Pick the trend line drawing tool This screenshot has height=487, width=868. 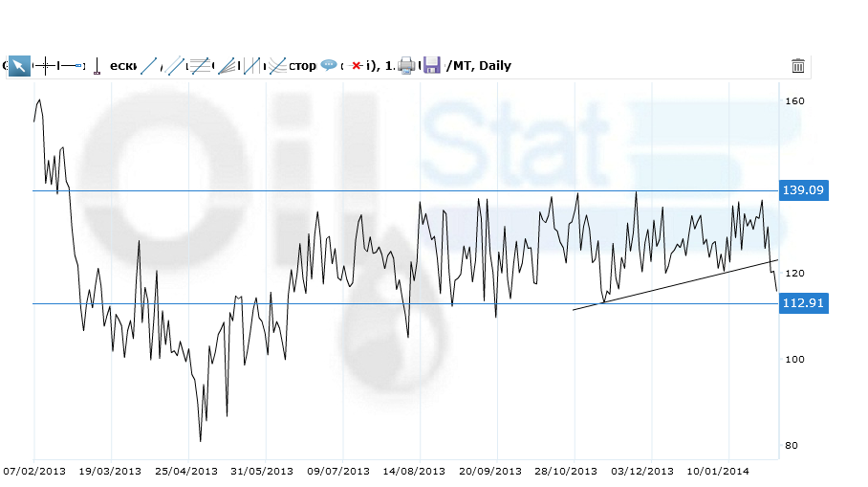pos(149,66)
